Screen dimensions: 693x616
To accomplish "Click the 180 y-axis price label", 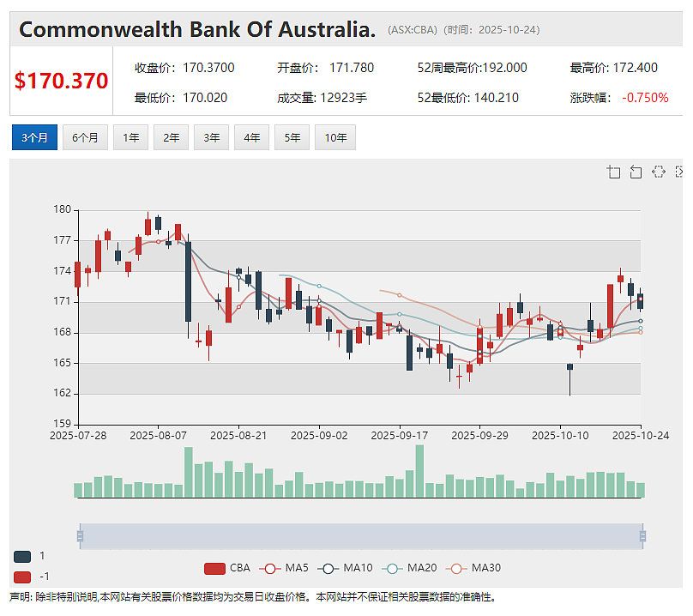I will 63,209.
